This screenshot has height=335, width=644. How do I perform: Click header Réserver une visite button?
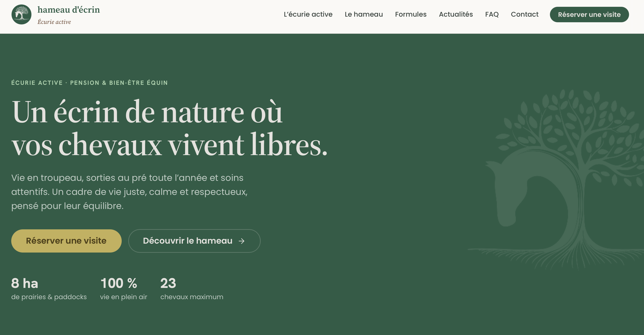coord(589,15)
